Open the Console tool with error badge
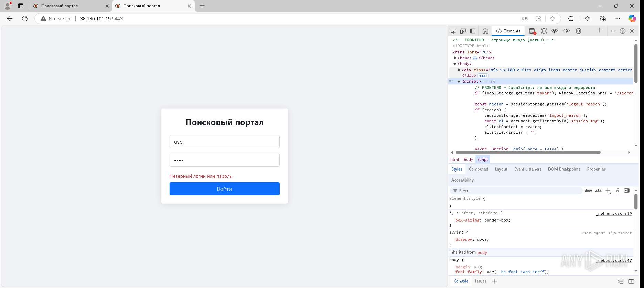Screen dimensions: 644x288 pyautogui.click(x=532, y=31)
